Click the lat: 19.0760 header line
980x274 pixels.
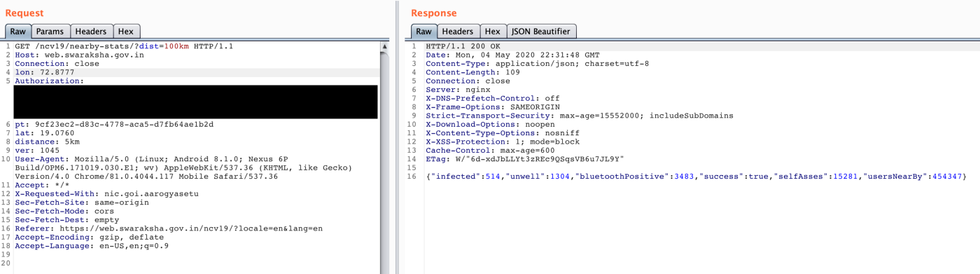point(44,133)
